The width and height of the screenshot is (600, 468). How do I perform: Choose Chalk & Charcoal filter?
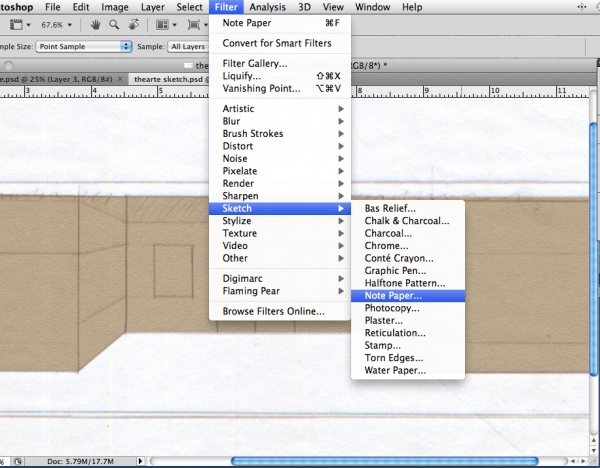(x=408, y=221)
